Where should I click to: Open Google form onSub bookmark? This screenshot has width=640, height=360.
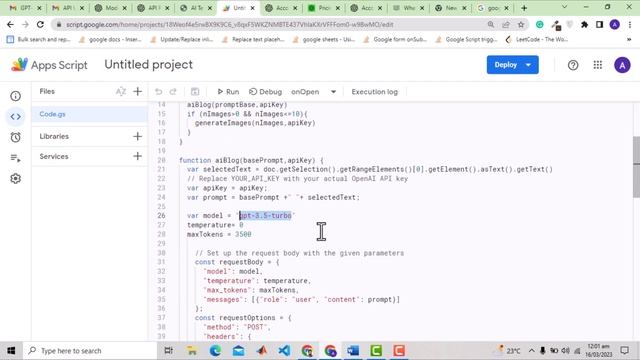[x=395, y=40]
